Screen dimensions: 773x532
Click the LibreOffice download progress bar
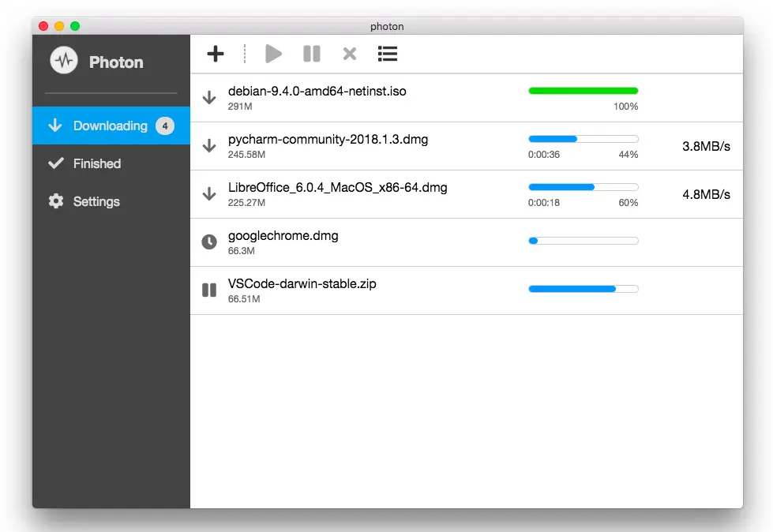[584, 187]
